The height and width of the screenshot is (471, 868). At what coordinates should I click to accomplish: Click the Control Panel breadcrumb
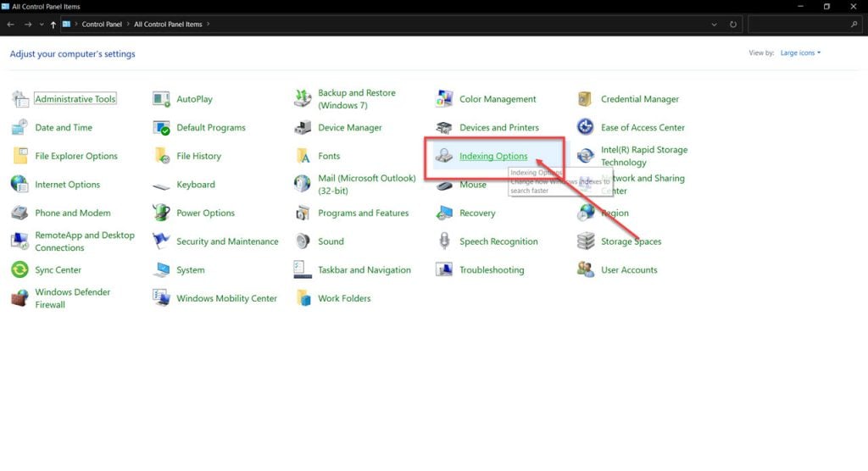[102, 25]
